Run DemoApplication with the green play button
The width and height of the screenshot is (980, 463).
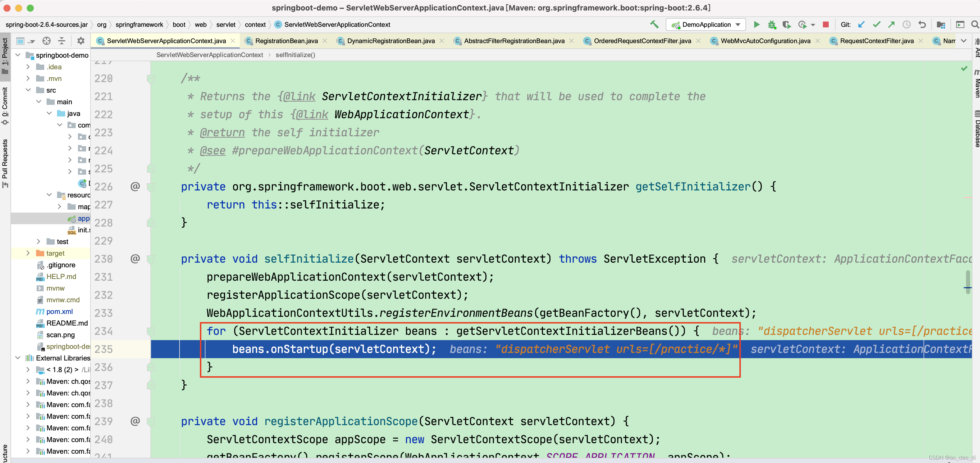coord(756,24)
